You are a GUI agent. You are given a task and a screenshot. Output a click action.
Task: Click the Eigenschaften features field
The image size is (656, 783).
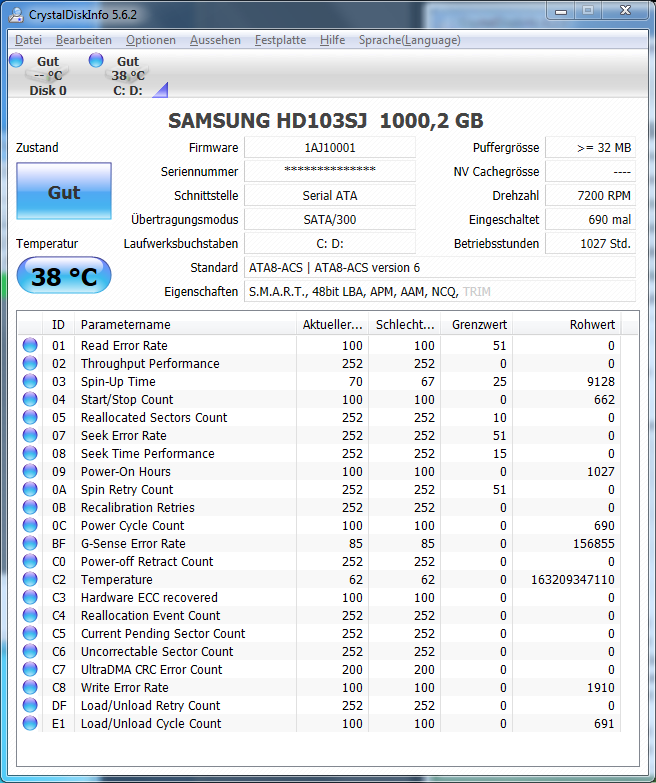pos(440,292)
